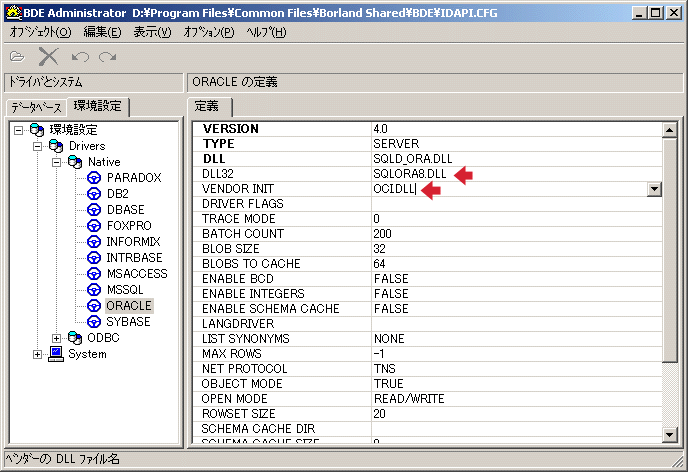Select the MSSQL driver icon
688x472 pixels.
click(x=94, y=290)
